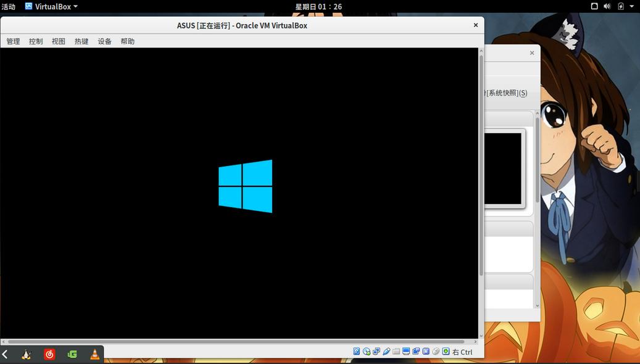Viewport: 640px width, 364px height.
Task: Click the battery charging icon in top bar
Action: (621, 6)
